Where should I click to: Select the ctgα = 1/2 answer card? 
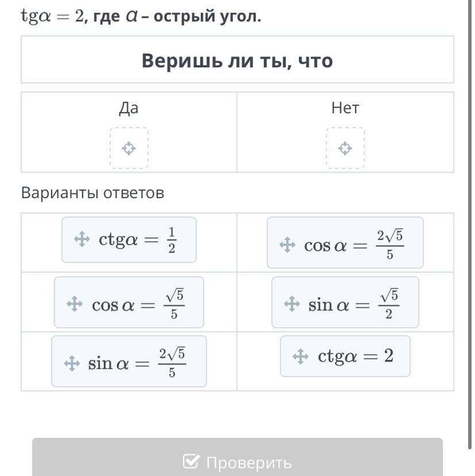(x=138, y=239)
